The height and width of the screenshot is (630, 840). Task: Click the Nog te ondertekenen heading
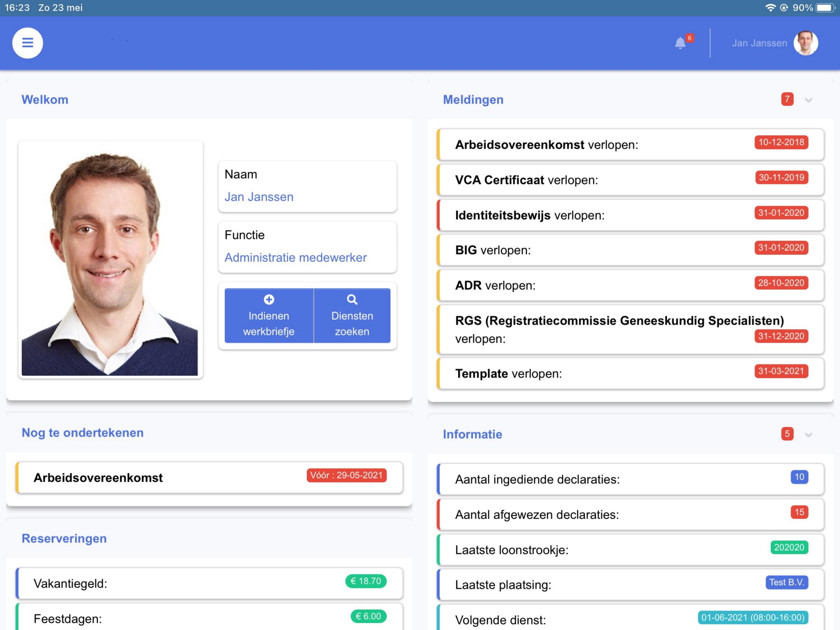tap(82, 433)
